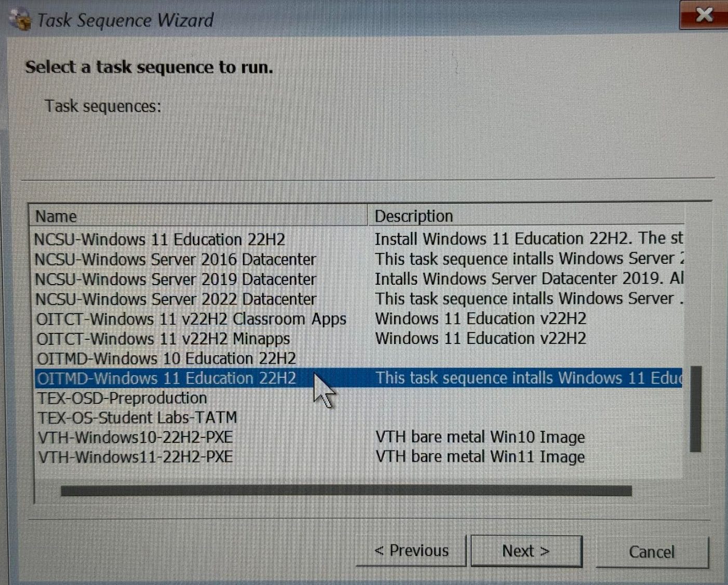The width and height of the screenshot is (728, 585).
Task: Pick VTH-Windows11-22H2-PXE from the list
Action: 135,457
